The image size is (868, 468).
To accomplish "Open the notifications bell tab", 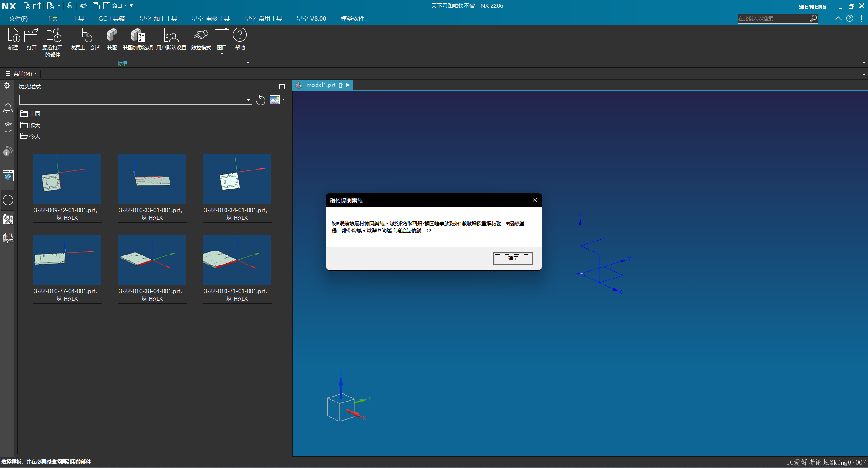I will click(8, 109).
